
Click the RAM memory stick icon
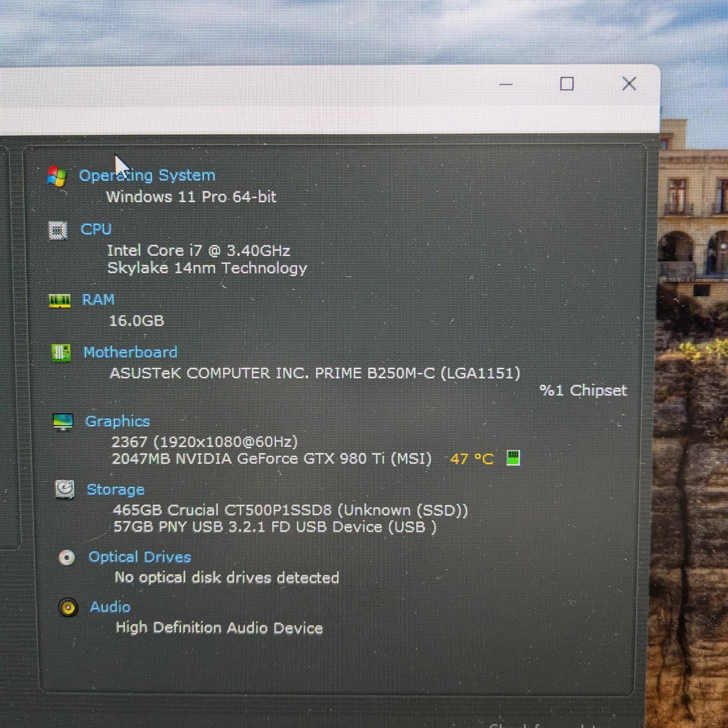tap(59, 301)
